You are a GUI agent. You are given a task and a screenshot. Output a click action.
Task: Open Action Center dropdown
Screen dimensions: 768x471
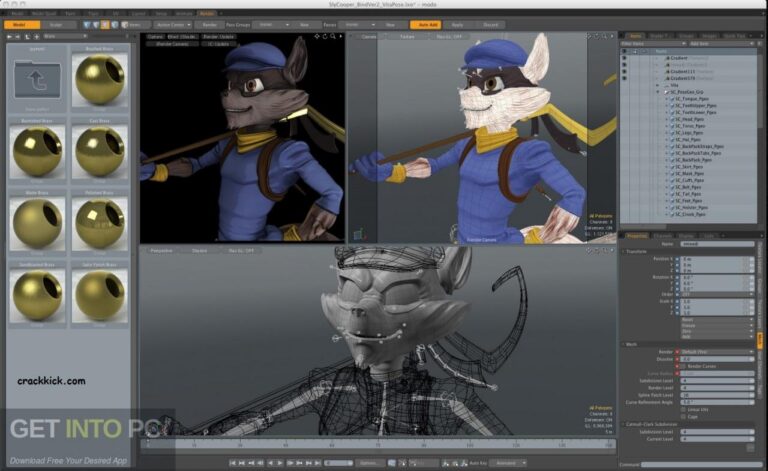(172, 24)
